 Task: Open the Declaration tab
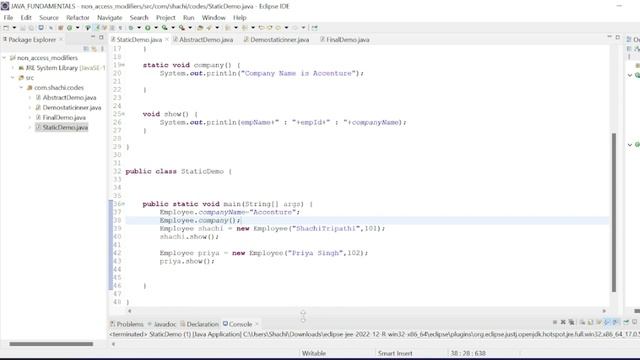[200, 324]
